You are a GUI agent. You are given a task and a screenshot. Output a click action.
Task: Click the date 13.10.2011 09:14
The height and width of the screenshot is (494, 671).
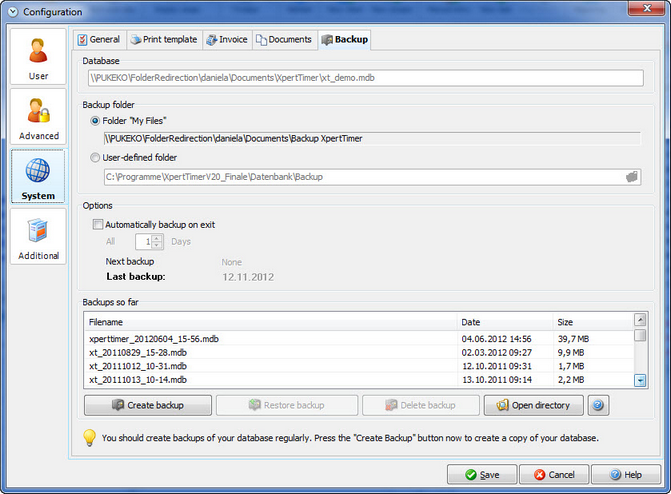(x=497, y=380)
